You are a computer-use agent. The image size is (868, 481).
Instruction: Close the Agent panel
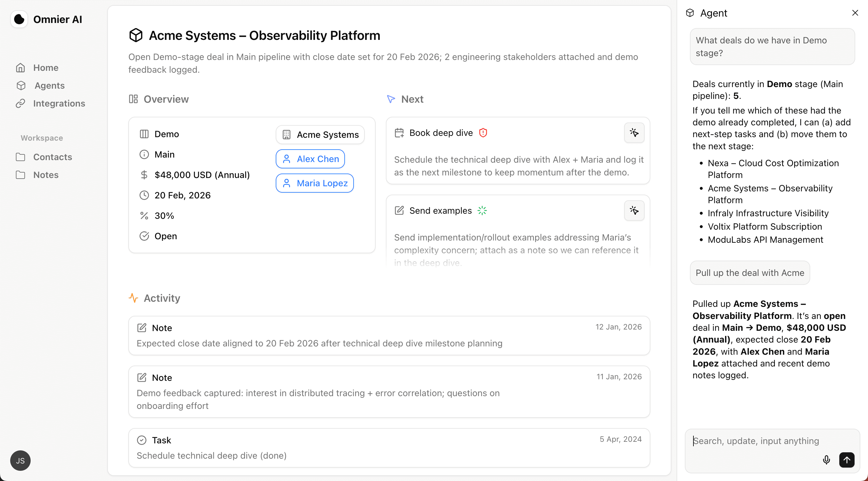(x=855, y=13)
